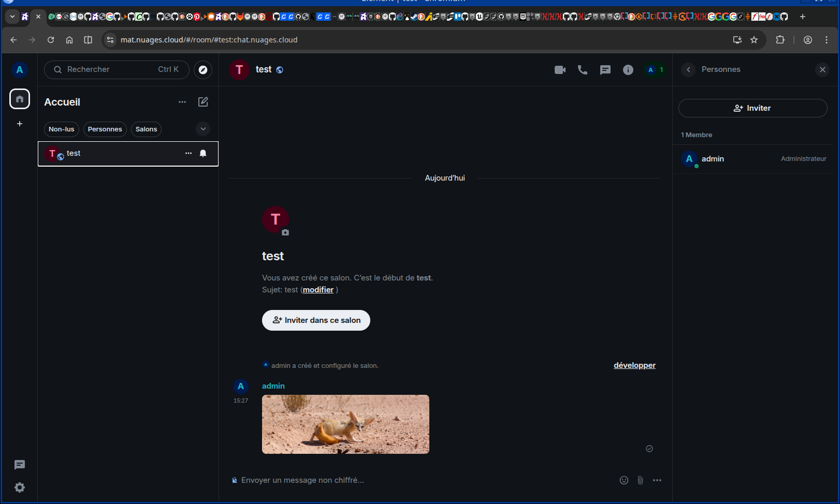Toggle the Non-lus filter
The image size is (840, 504).
click(x=61, y=129)
